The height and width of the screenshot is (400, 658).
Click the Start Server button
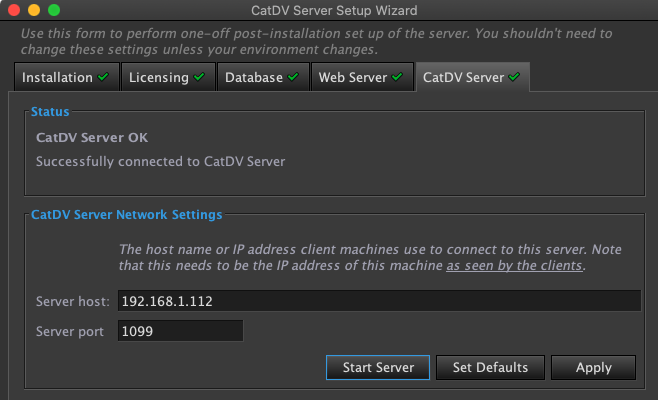tap(378, 367)
